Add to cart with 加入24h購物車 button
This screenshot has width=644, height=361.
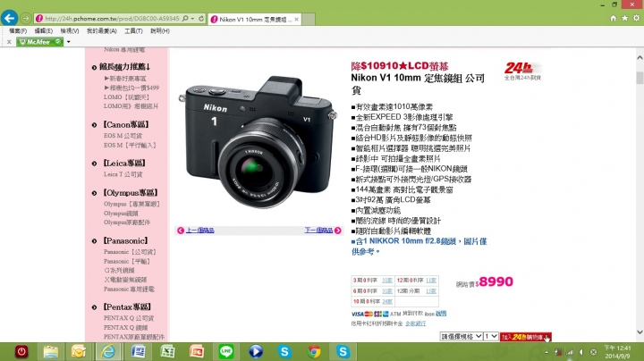526,337
